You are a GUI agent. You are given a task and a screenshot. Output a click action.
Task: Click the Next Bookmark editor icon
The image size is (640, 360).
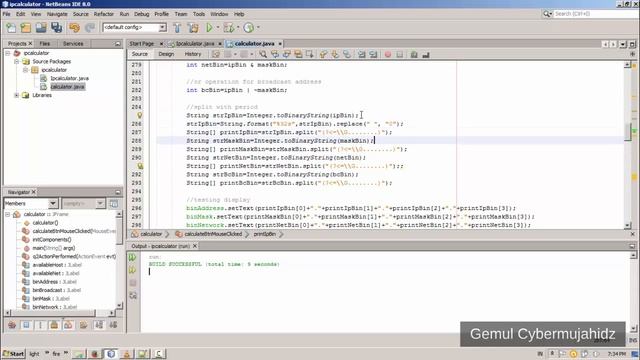point(336,54)
